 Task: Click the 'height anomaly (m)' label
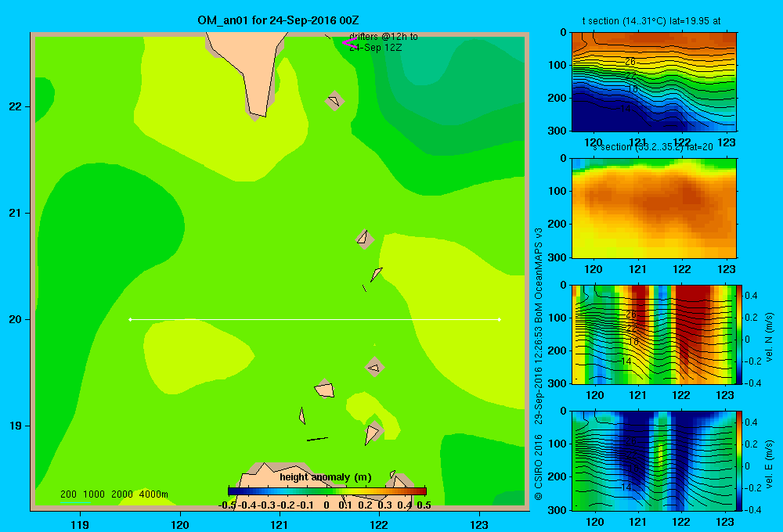(x=326, y=477)
